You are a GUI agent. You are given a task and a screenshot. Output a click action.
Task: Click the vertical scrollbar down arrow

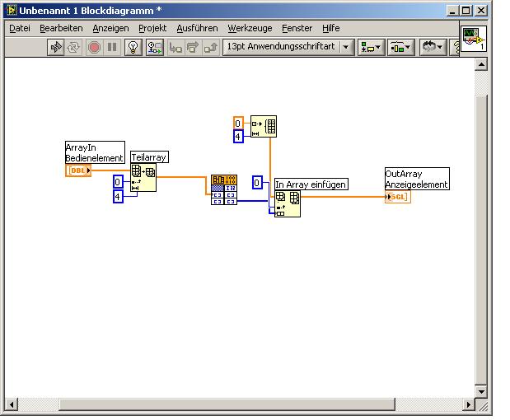pos(480,391)
